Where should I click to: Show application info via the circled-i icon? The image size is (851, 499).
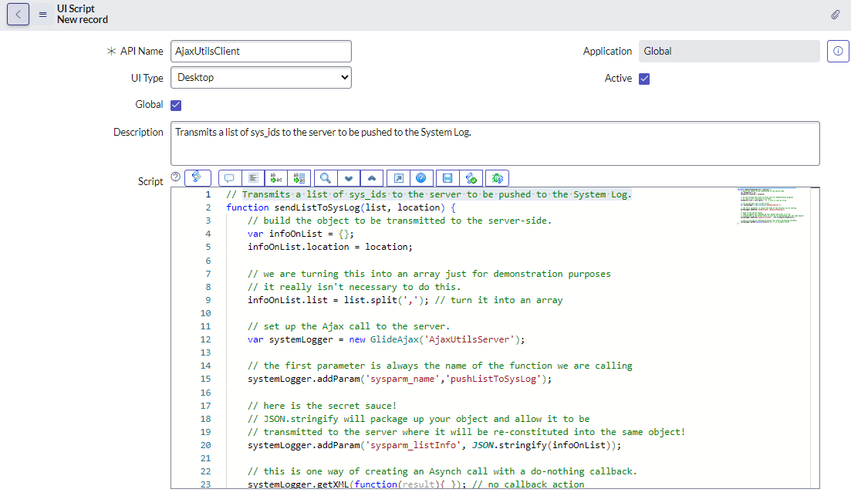(838, 51)
